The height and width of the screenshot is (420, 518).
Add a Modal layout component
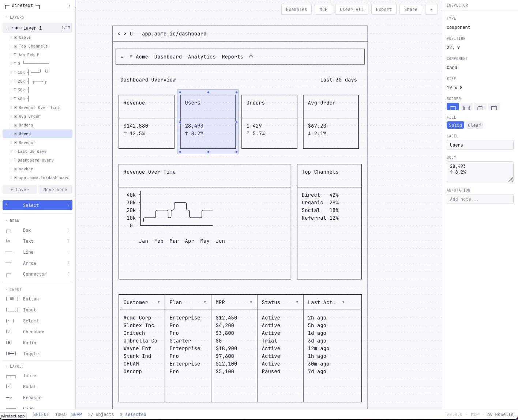29,387
